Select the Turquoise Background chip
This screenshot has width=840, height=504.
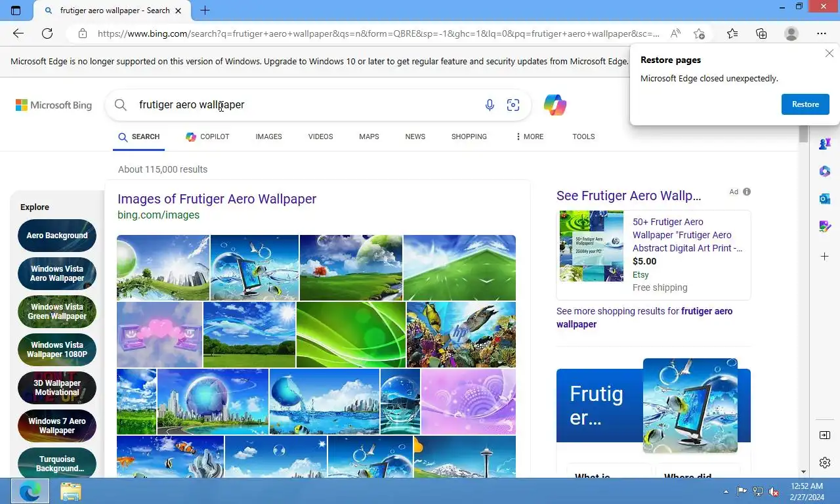pos(57,463)
